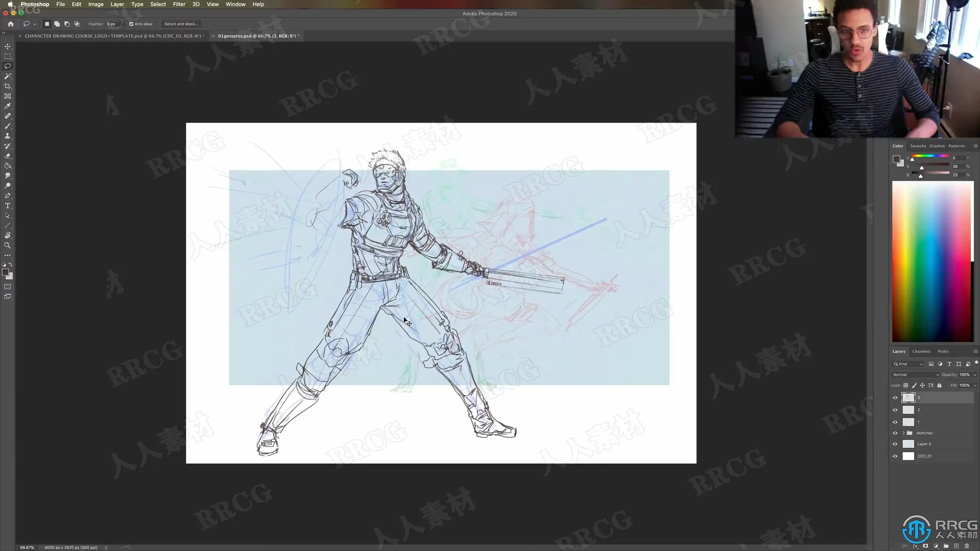Open the Filter menu
Screen dimensions: 980x551
179,4
